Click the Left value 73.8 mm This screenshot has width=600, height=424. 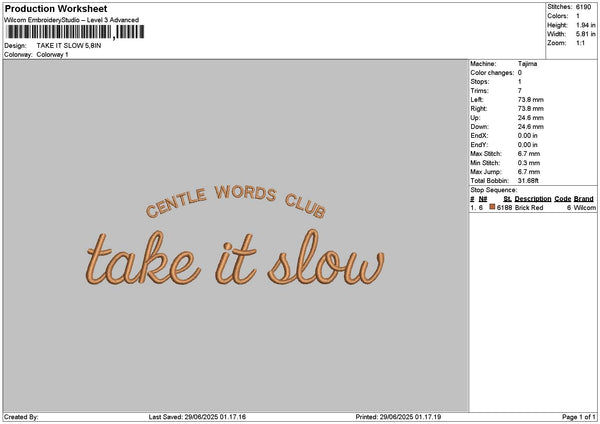pos(531,100)
